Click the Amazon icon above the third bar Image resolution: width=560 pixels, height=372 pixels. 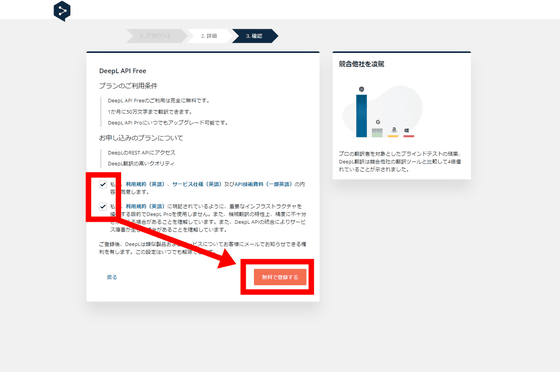[x=394, y=130]
